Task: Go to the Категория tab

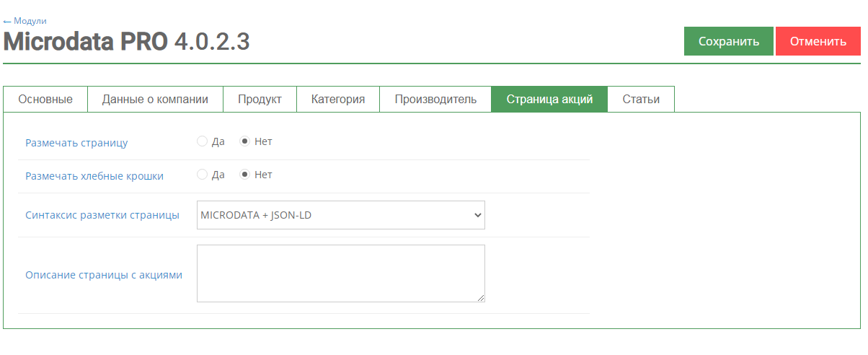Action: point(338,100)
